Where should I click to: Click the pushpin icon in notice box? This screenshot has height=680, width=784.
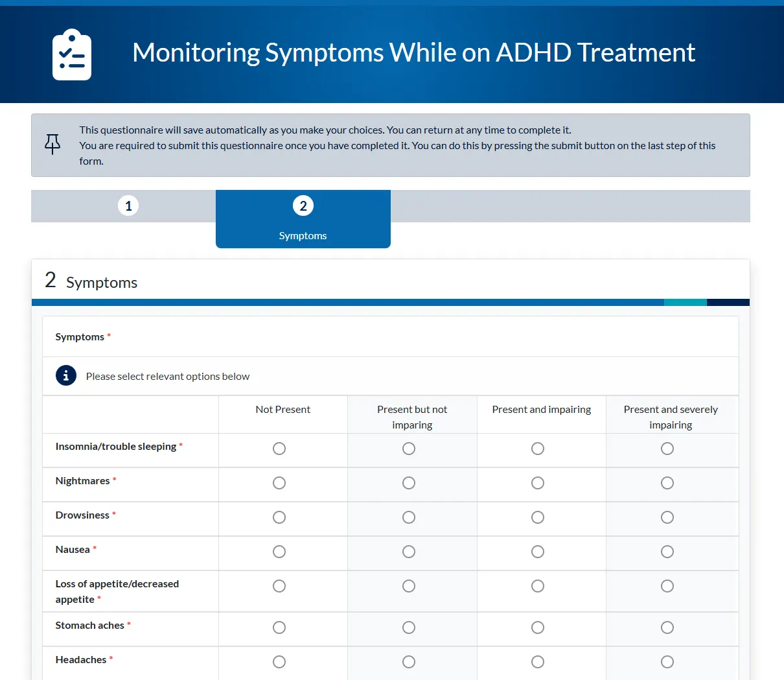[52, 144]
